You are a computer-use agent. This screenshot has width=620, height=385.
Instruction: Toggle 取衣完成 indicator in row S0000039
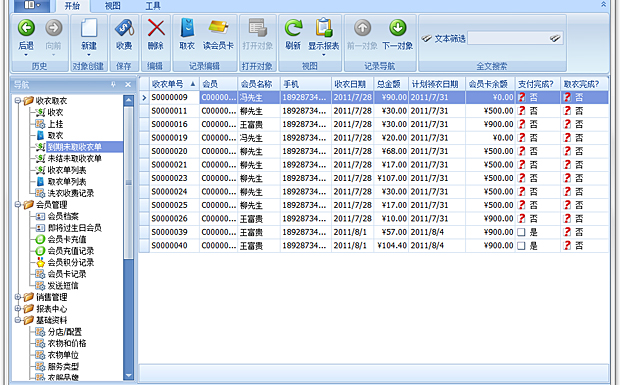click(567, 232)
